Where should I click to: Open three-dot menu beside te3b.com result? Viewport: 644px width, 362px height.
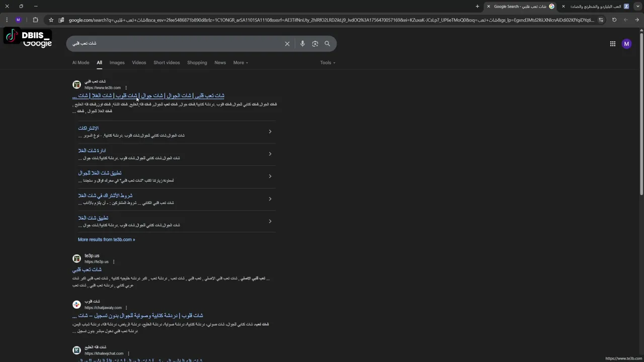click(126, 88)
